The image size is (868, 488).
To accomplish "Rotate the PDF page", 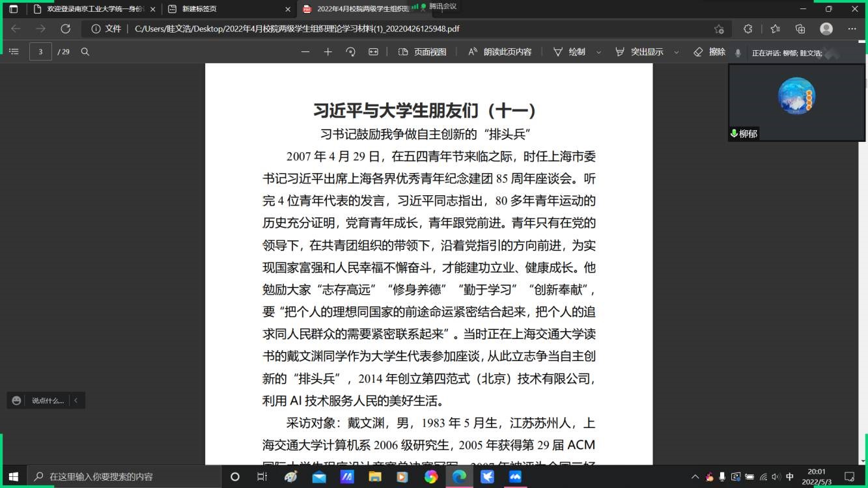I will pyautogui.click(x=351, y=52).
